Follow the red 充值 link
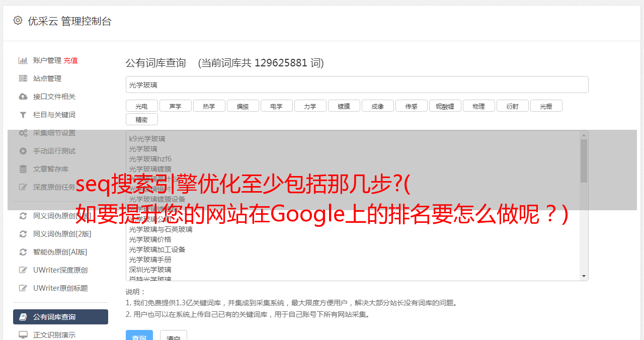 tap(70, 60)
